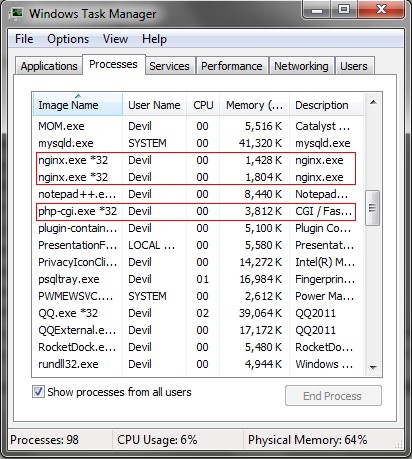Select nginx.exe process using 1,804 K

[x=198, y=177]
